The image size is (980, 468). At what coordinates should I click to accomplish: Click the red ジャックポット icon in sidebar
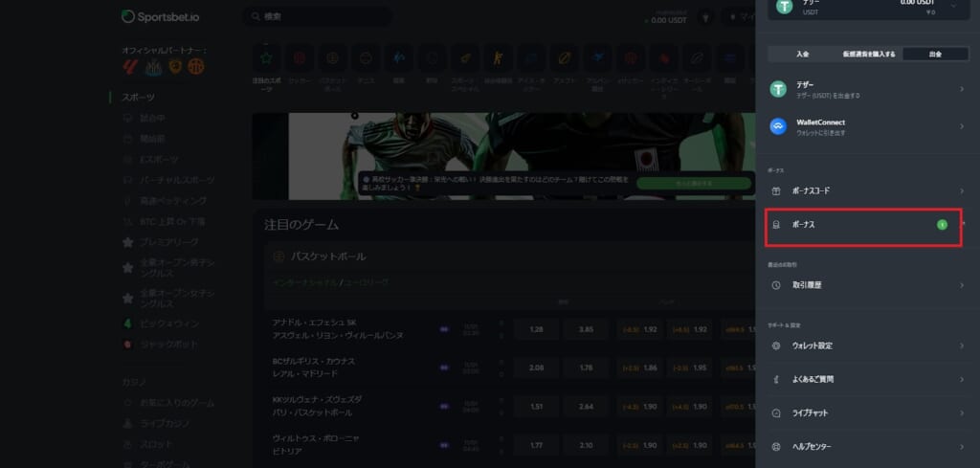pyautogui.click(x=127, y=345)
